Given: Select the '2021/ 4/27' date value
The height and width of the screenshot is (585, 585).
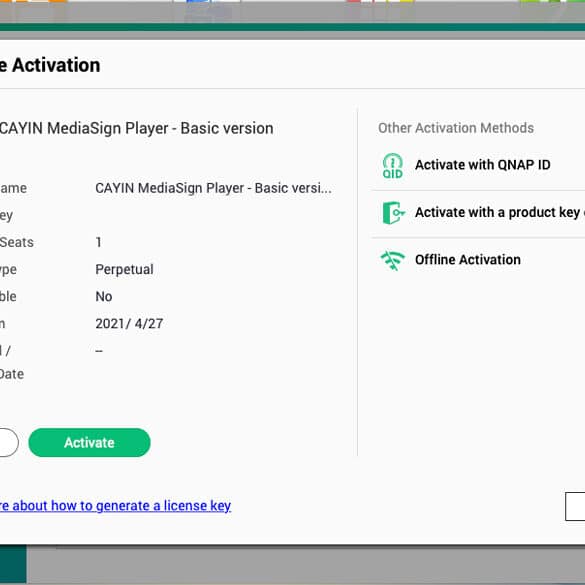Looking at the screenshot, I should 129,323.
